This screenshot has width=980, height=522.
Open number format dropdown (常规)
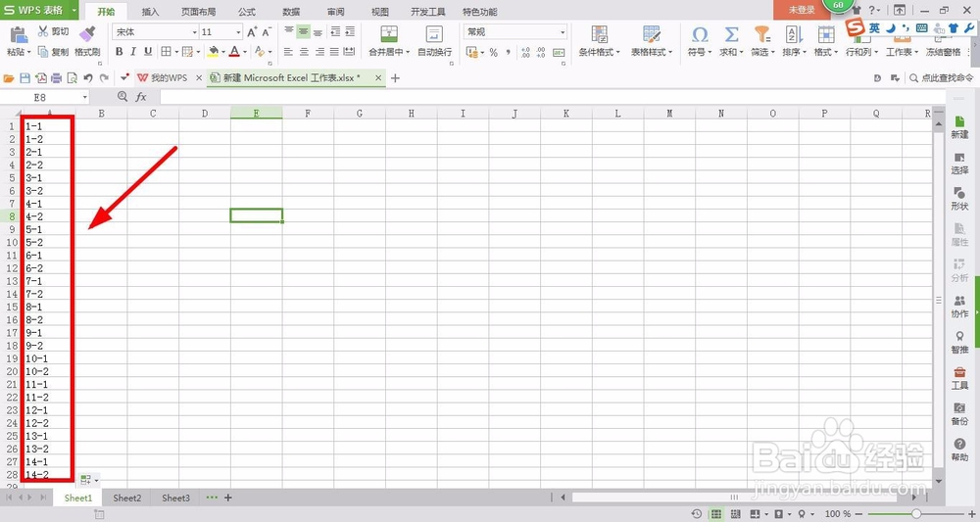point(563,32)
